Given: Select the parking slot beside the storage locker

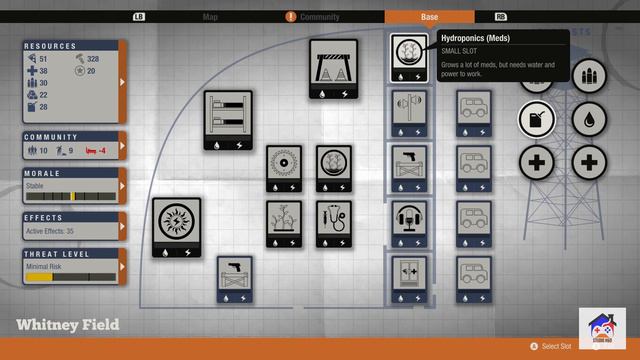Looking at the screenshot, I should 474,280.
